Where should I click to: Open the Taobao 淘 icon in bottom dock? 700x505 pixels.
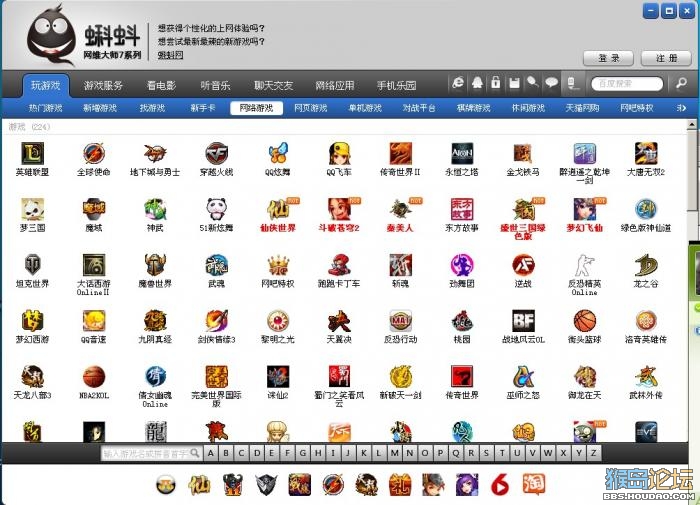534,484
